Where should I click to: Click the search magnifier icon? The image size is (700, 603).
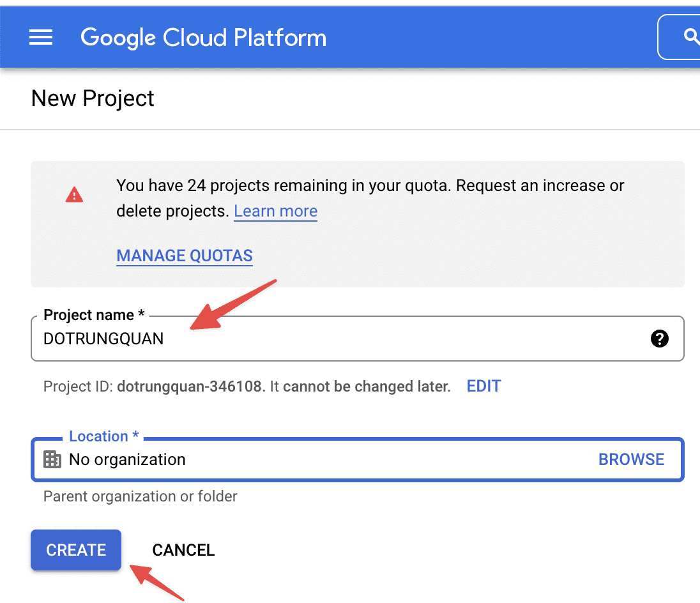pos(691,37)
